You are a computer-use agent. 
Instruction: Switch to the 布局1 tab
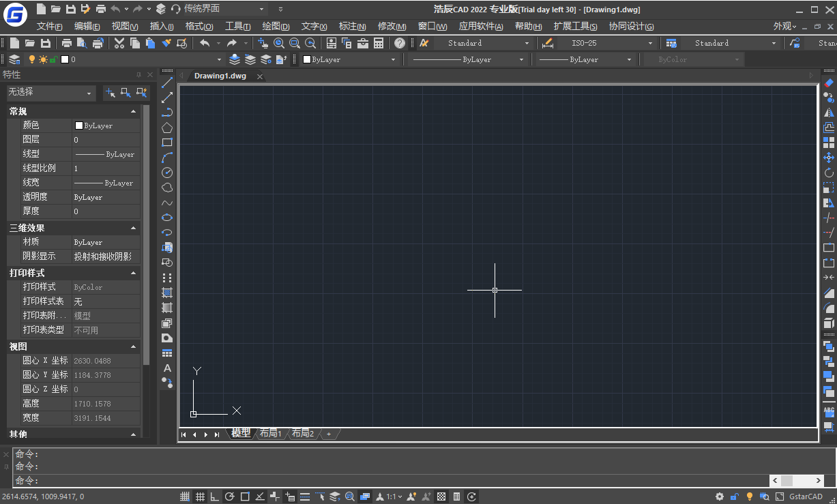coord(270,433)
